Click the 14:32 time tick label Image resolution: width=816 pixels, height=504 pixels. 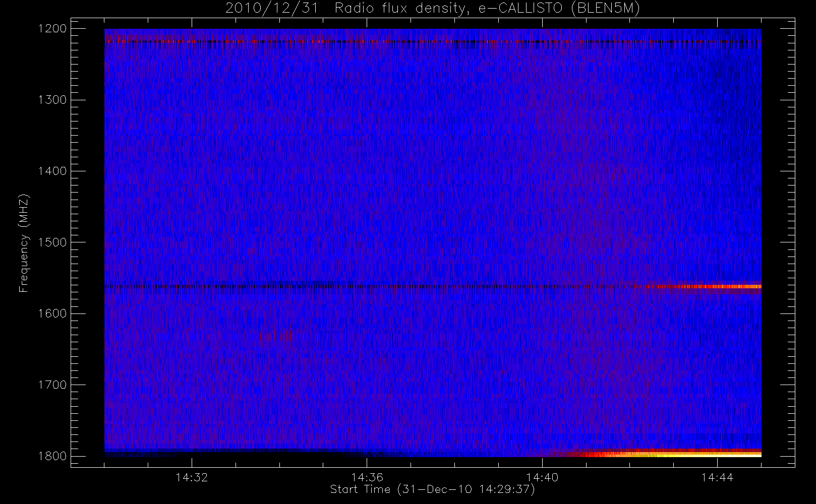click(192, 477)
